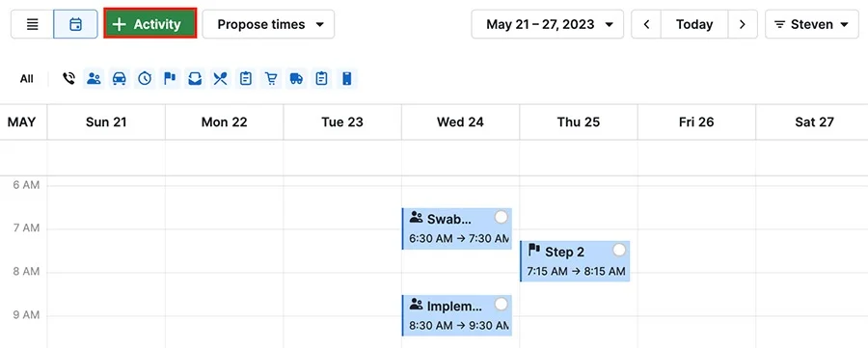Switch to list view
Screen dimensions: 868x348
point(33,24)
